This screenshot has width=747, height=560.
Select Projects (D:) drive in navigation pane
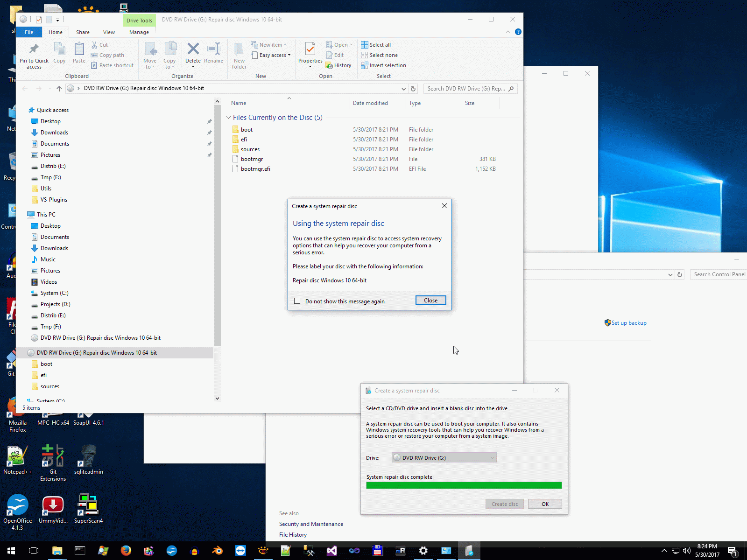click(55, 304)
